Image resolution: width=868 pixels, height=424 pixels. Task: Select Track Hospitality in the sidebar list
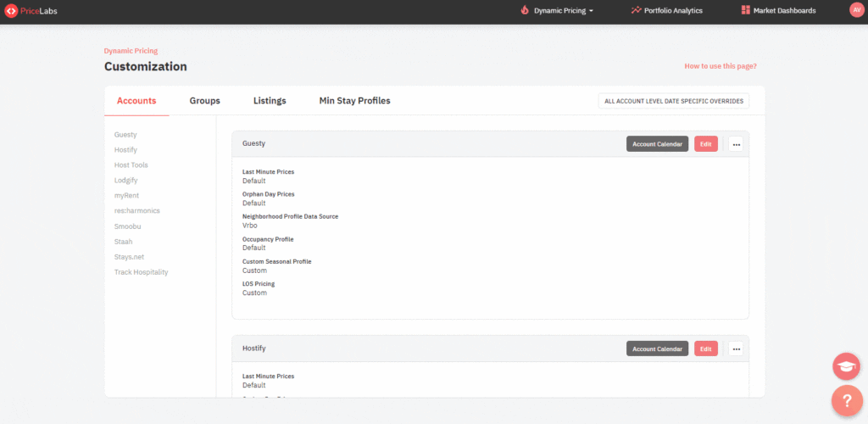click(x=142, y=272)
